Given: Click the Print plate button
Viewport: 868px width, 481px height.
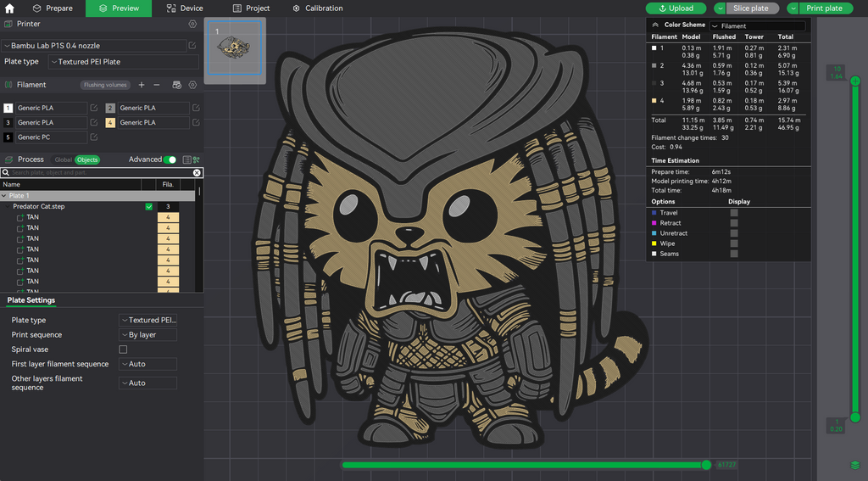Looking at the screenshot, I should coord(824,8).
